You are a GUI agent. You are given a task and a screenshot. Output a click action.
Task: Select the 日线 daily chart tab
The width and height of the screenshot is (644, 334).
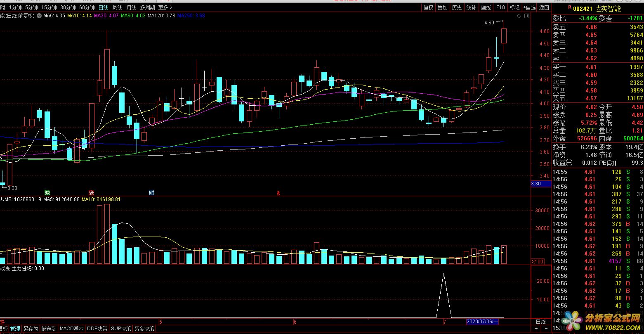(104, 7)
